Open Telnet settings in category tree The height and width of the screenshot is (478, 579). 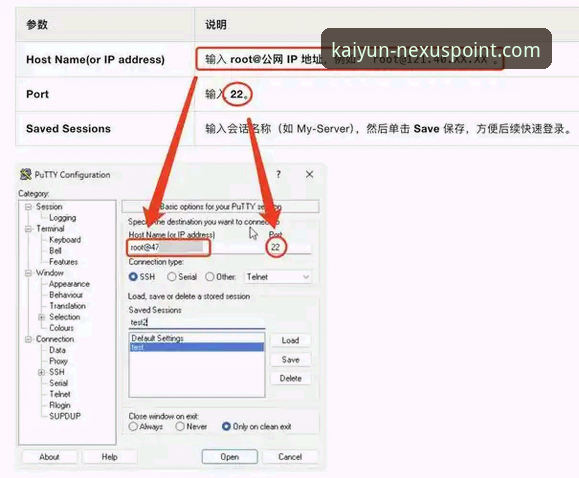[60, 394]
